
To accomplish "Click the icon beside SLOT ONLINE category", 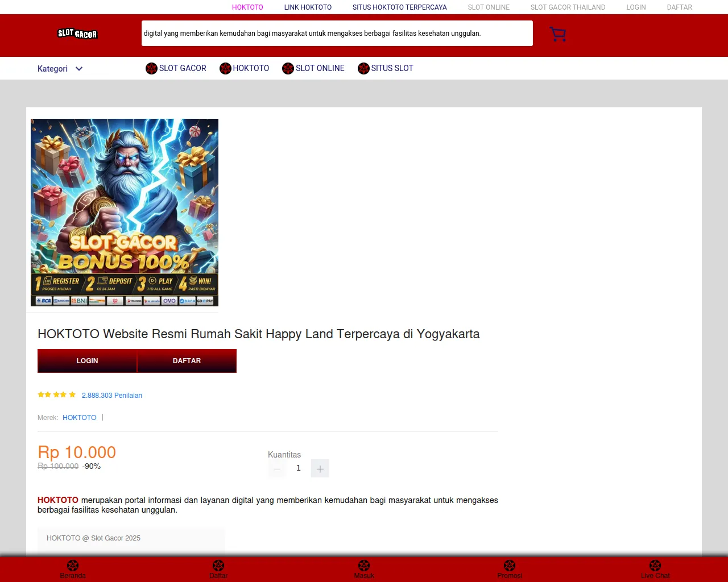I will coord(288,69).
